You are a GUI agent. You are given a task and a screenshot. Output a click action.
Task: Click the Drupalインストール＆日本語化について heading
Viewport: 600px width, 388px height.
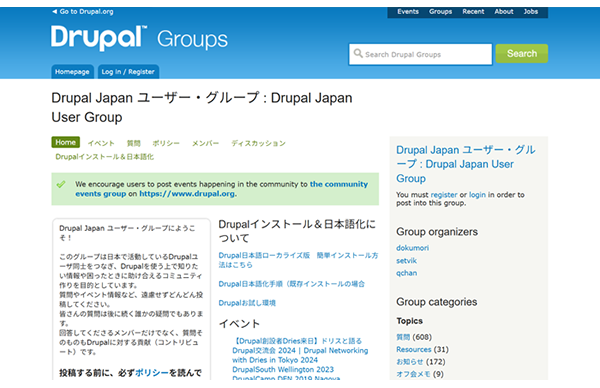coord(297,231)
